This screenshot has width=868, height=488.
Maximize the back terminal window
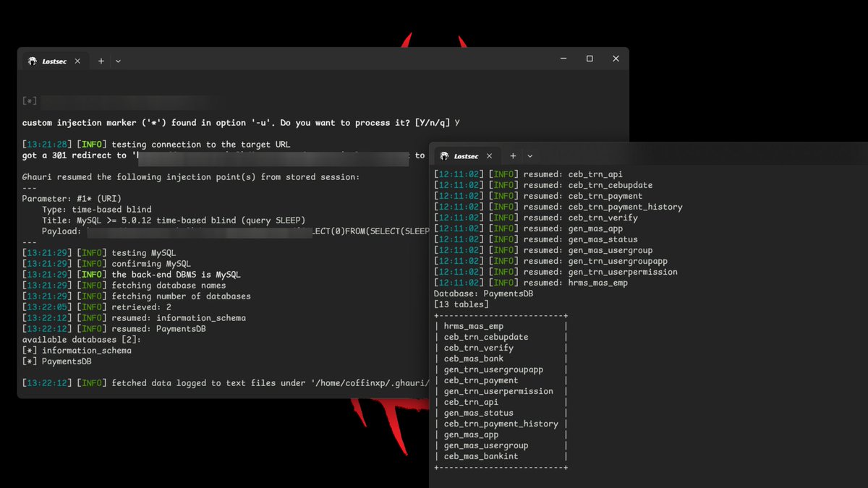(590, 59)
